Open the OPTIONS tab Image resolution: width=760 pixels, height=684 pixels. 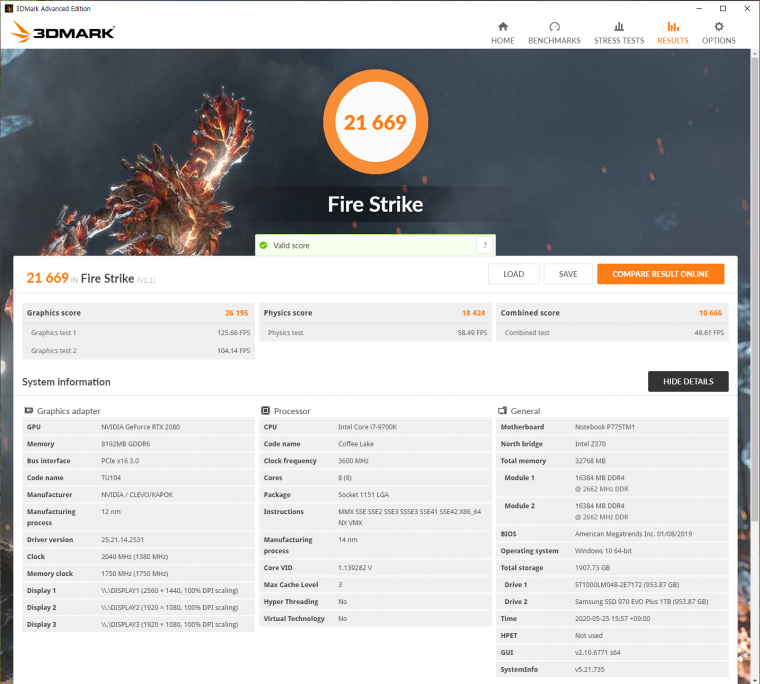(x=718, y=33)
